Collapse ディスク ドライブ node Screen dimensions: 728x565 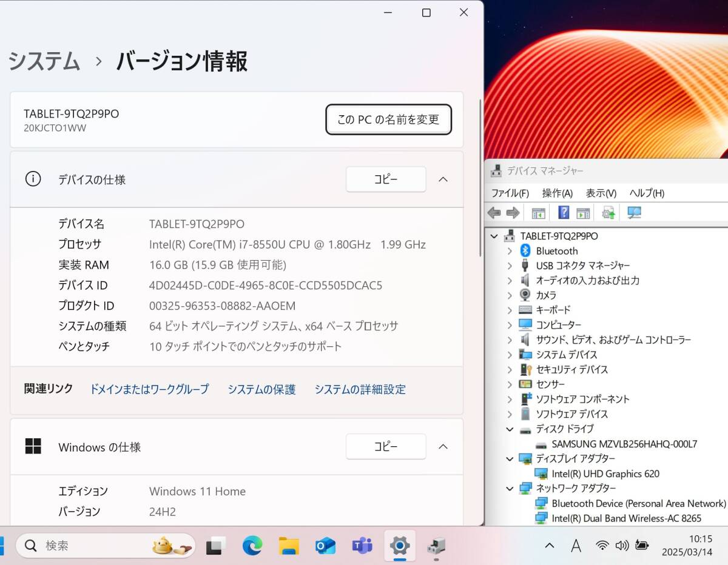pyautogui.click(x=510, y=429)
